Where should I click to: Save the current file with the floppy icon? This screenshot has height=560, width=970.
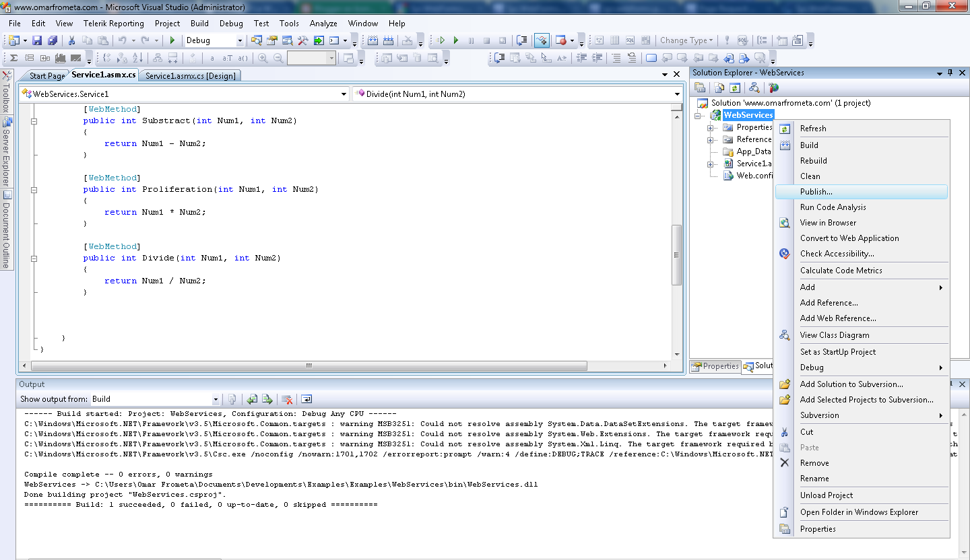37,40
